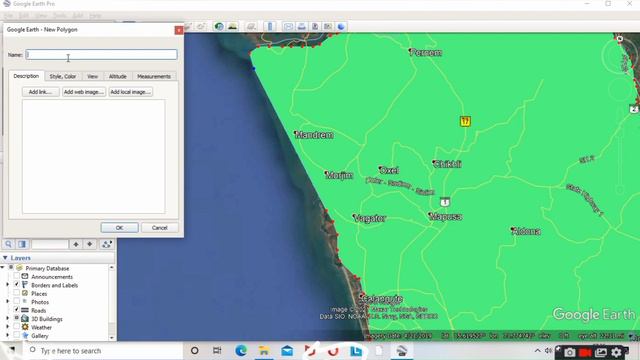Open File Explorer from the taskbar
640x360 pixels.
tap(264, 351)
